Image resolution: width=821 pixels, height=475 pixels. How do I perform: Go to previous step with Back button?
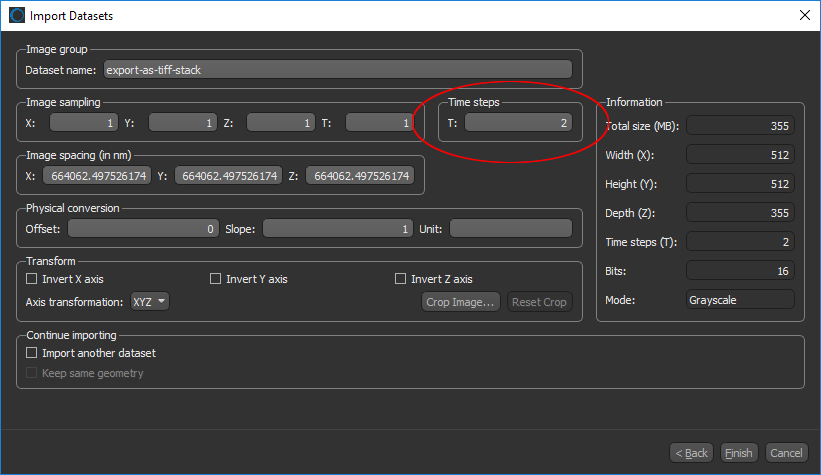691,453
